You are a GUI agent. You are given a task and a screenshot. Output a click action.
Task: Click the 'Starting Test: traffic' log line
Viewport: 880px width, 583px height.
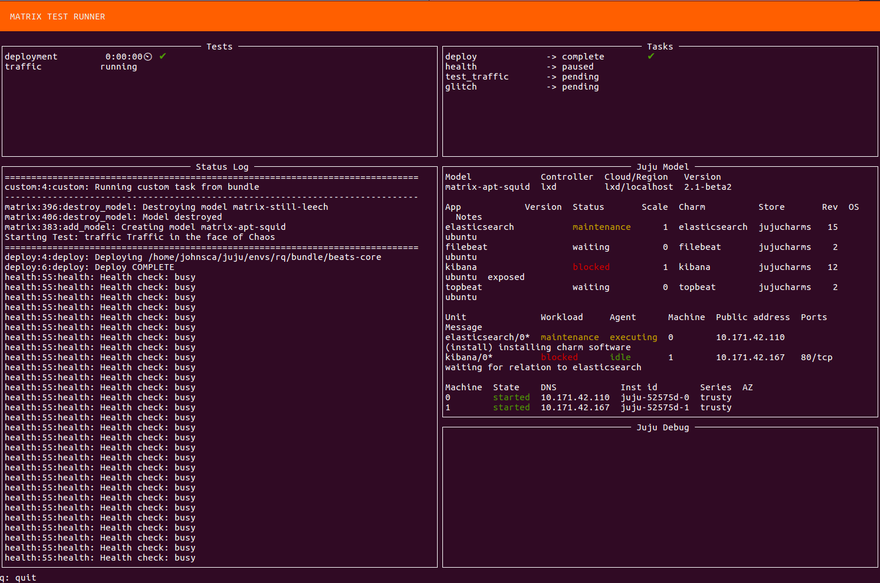pyautogui.click(x=140, y=237)
